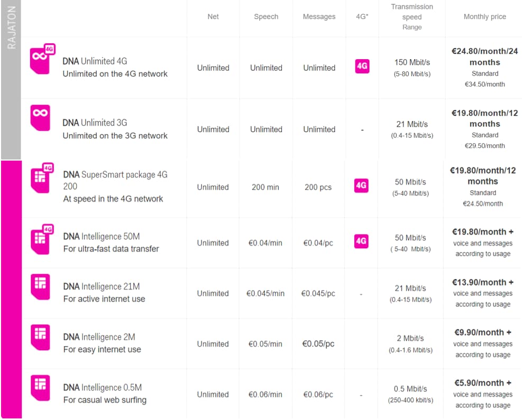522x420 pixels.
Task: Click For active internet use subtitle
Action: 104,299
